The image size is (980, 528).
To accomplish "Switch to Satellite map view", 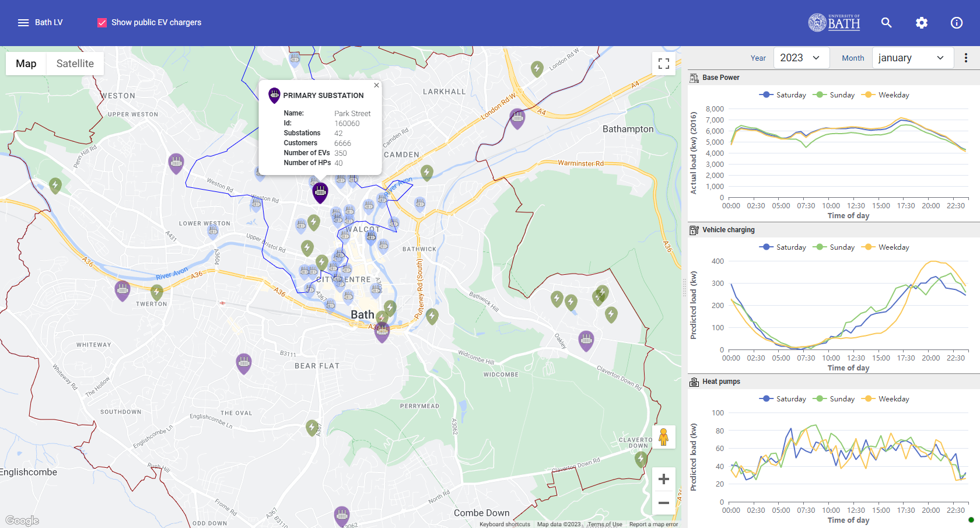I will [x=75, y=64].
